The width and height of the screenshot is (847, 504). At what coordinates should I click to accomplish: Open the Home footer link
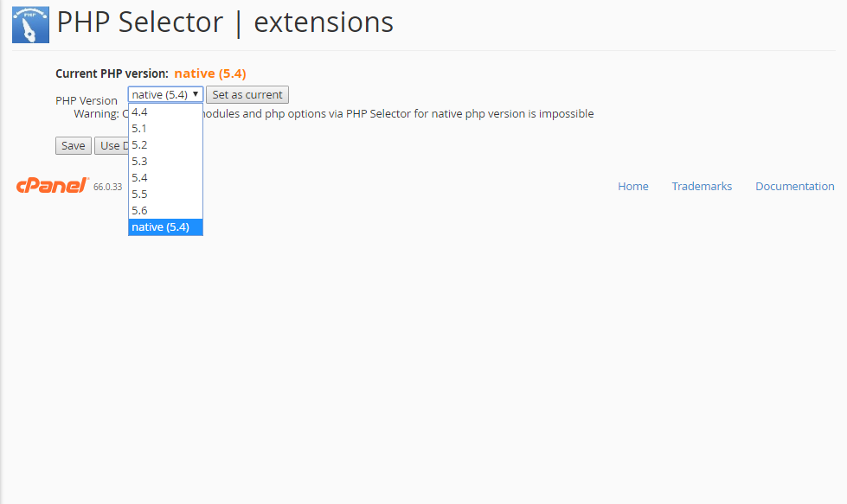click(632, 186)
